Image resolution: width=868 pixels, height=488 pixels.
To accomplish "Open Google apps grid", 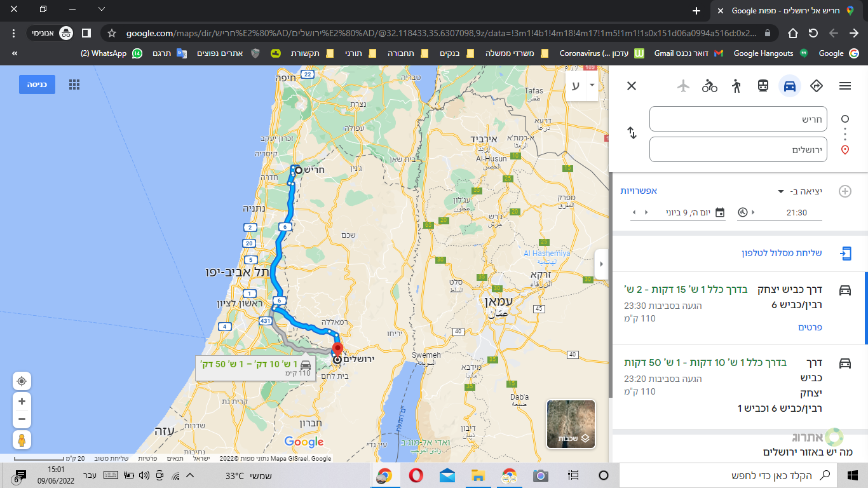I will pos(74,85).
